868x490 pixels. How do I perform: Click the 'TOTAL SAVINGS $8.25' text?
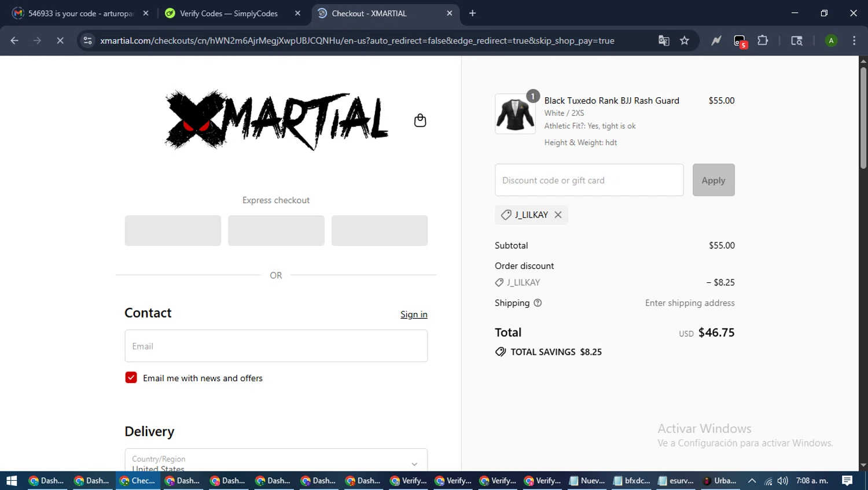pyautogui.click(x=556, y=352)
